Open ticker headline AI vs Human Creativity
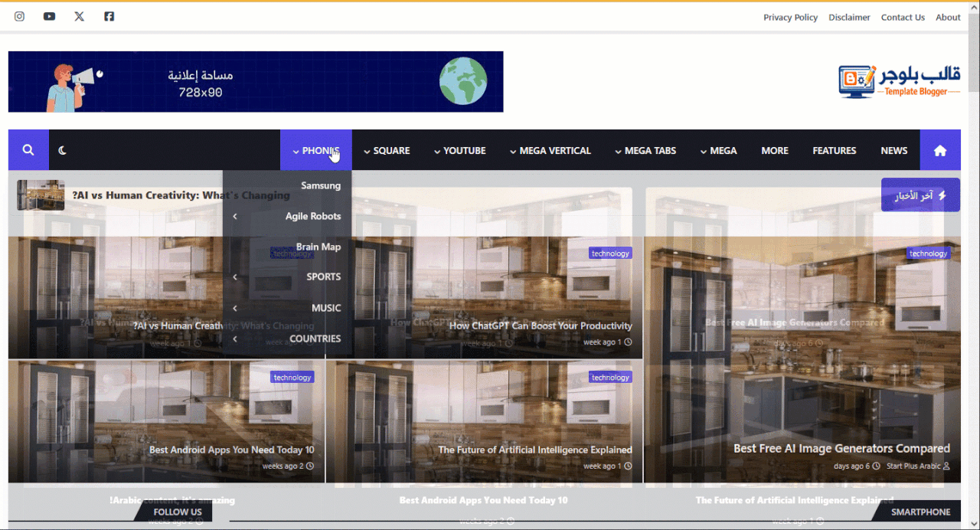Image resolution: width=980 pixels, height=530 pixels. [181, 195]
